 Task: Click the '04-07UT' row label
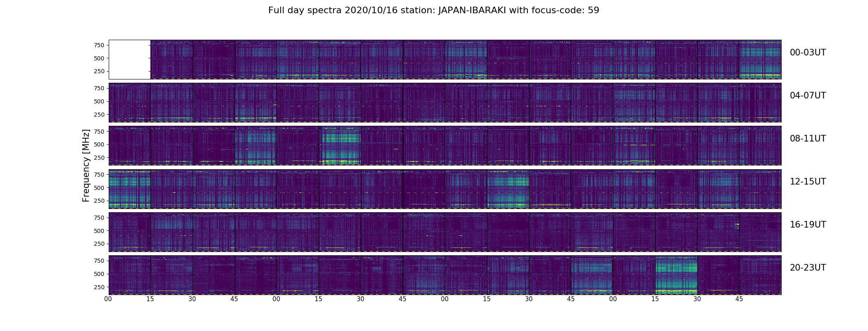(x=808, y=96)
